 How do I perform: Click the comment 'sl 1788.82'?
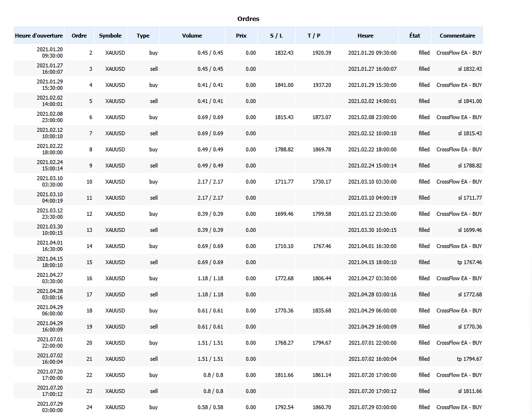pyautogui.click(x=470, y=166)
